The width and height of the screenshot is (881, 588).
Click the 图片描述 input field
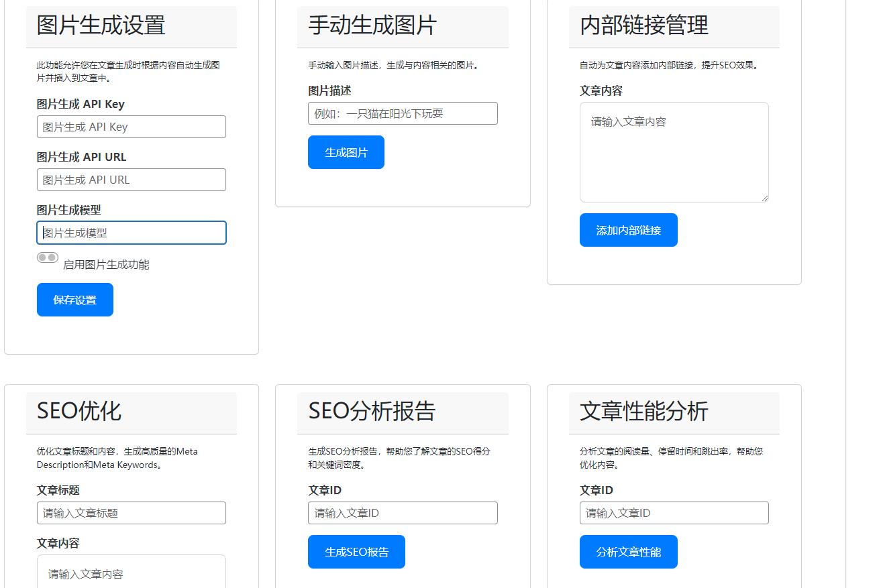pos(402,113)
